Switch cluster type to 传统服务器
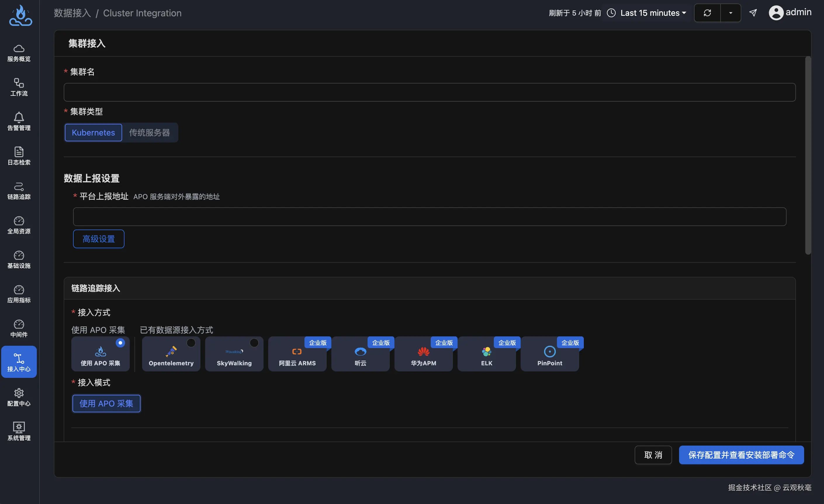824x504 pixels. tap(150, 133)
